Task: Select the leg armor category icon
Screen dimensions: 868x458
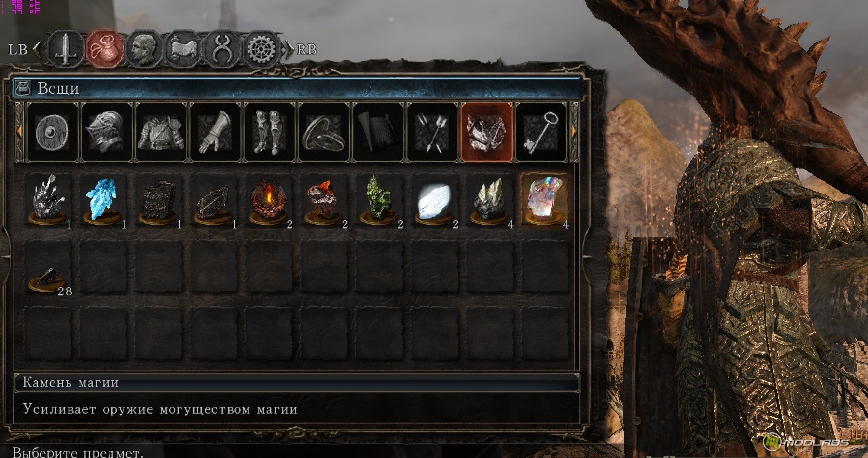Action: tap(270, 132)
